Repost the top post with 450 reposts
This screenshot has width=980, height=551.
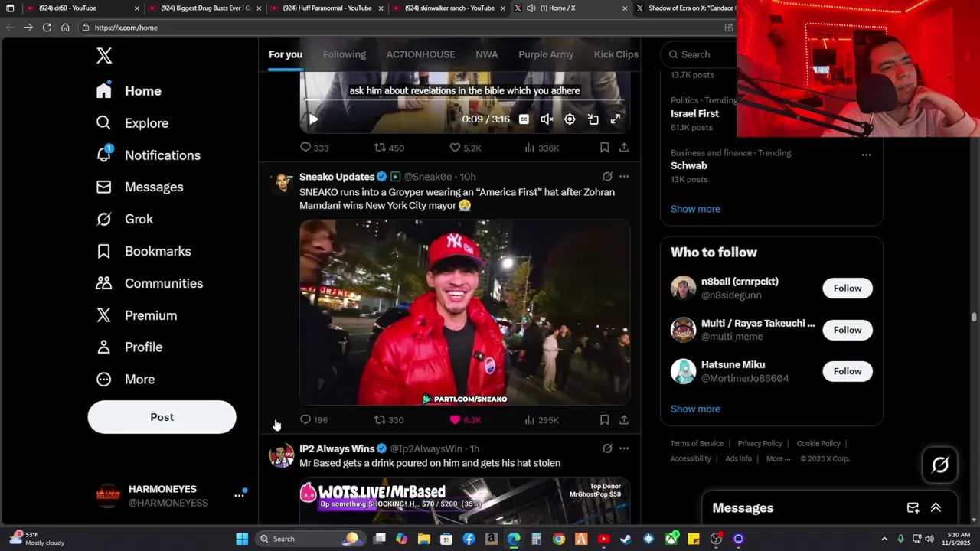[x=389, y=148]
